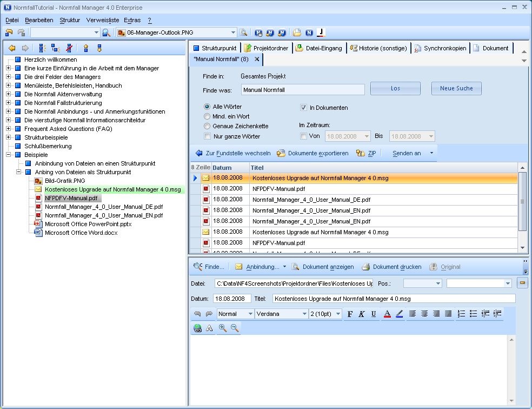Open the 06-Manager-Outlook.PNG file dropdown
This screenshot has height=409, width=532.
click(x=233, y=32)
